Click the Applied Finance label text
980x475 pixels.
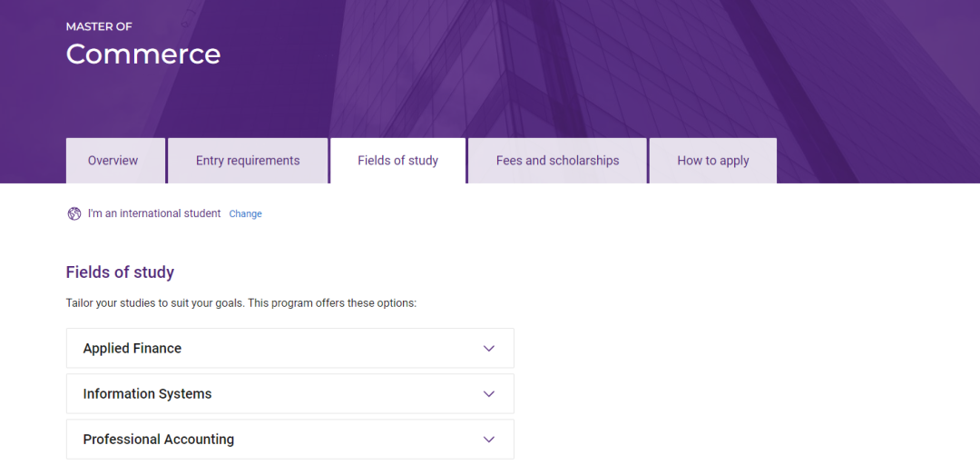pyautogui.click(x=132, y=349)
